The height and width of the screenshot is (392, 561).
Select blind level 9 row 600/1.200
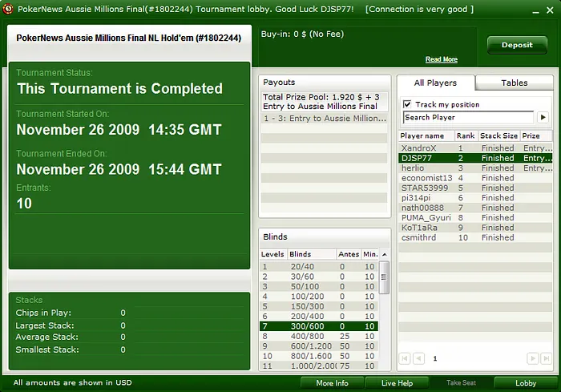319,346
